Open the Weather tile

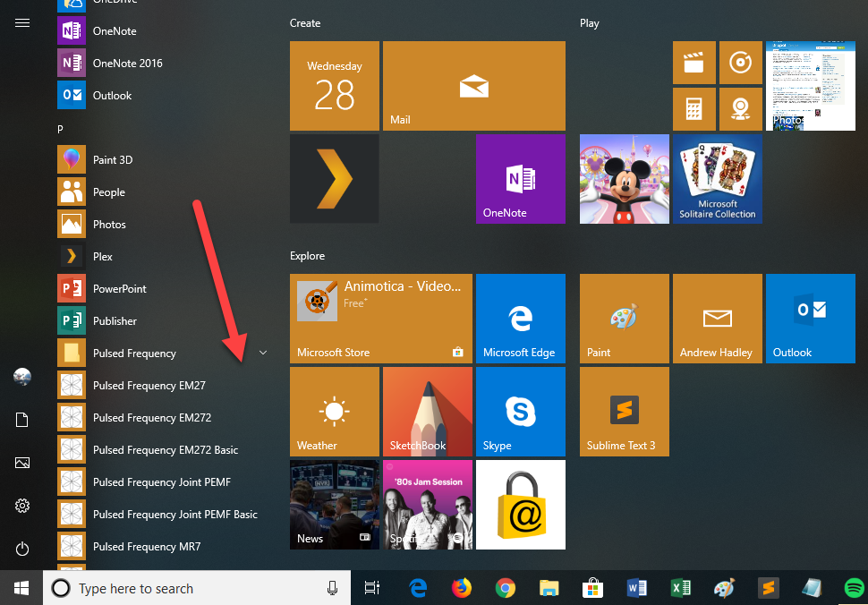click(335, 412)
